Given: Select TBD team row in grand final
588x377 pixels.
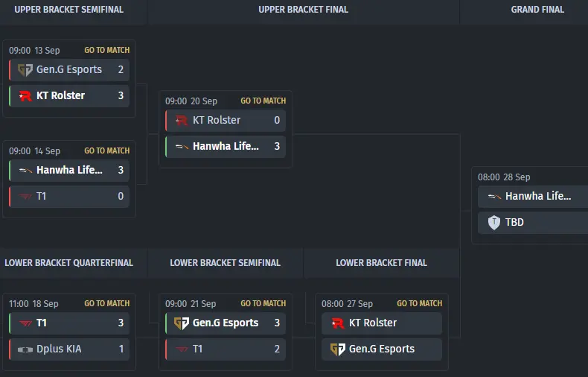Looking at the screenshot, I should tap(532, 222).
